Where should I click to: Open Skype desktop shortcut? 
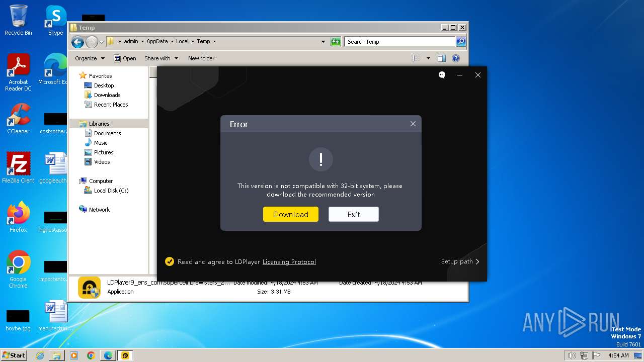pos(55,20)
